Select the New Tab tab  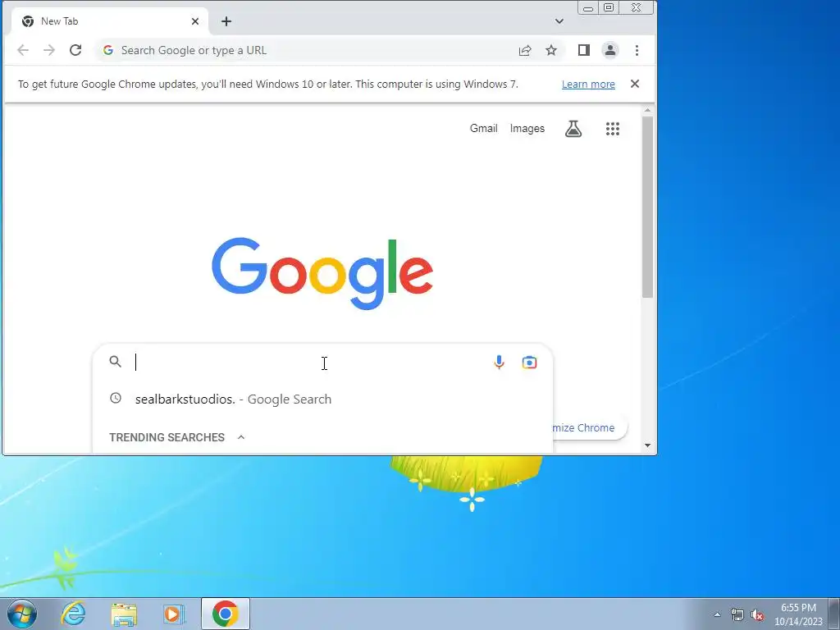click(110, 21)
